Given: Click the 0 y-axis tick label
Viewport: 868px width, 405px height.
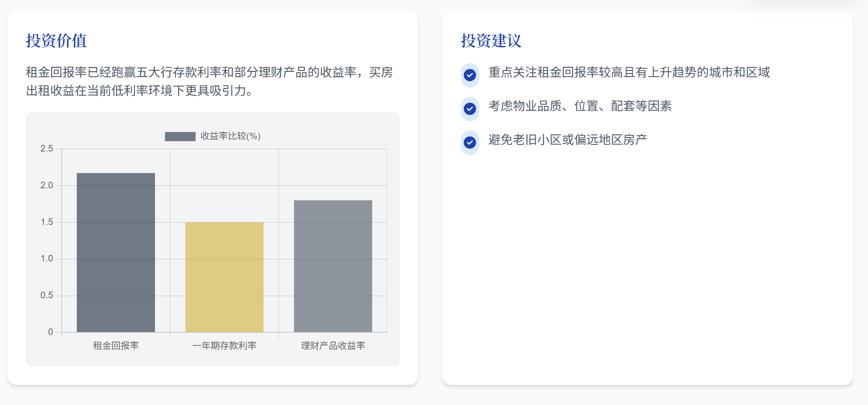Looking at the screenshot, I should click(x=50, y=332).
